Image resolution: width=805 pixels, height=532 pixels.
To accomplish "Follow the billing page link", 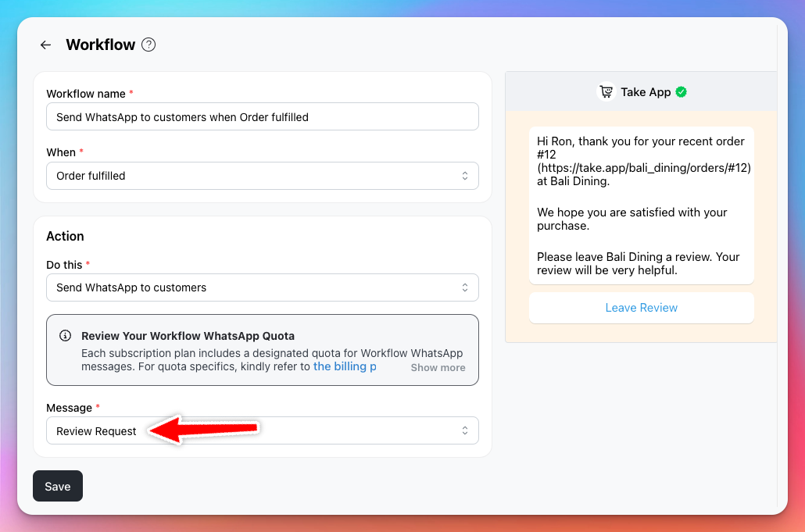I will coord(345,366).
